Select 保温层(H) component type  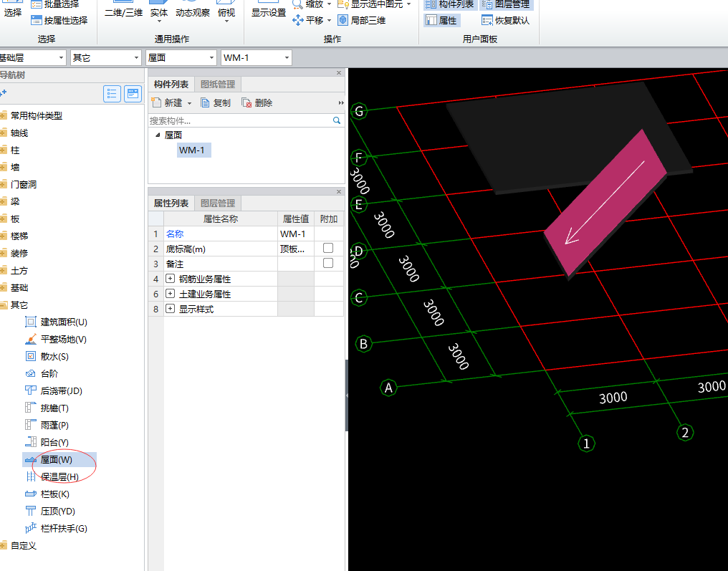click(52, 476)
